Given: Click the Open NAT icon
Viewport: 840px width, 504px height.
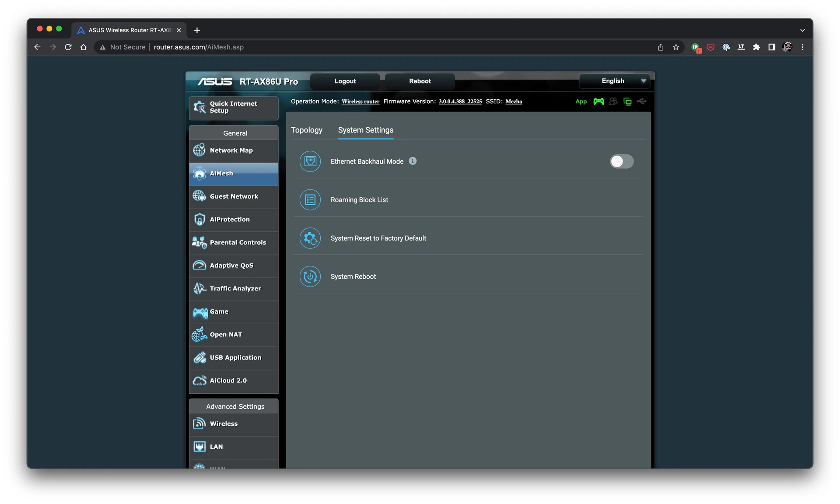Looking at the screenshot, I should click(x=199, y=335).
